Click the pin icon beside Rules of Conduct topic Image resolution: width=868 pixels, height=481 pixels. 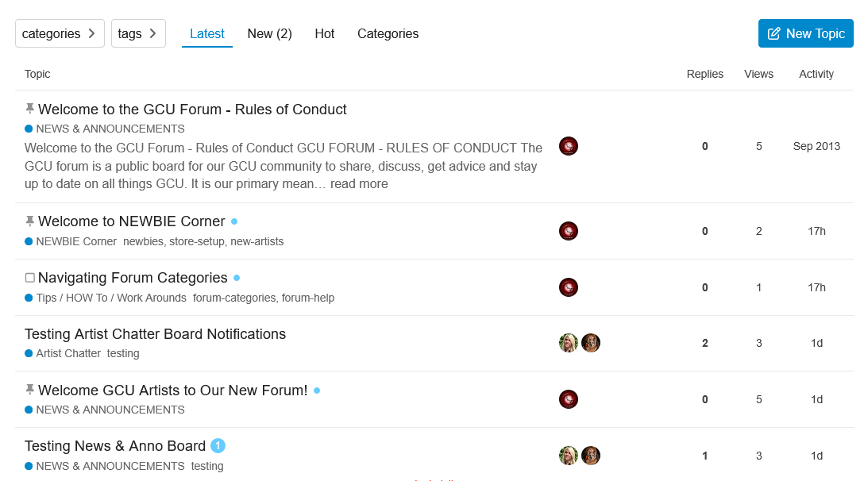pyautogui.click(x=30, y=109)
